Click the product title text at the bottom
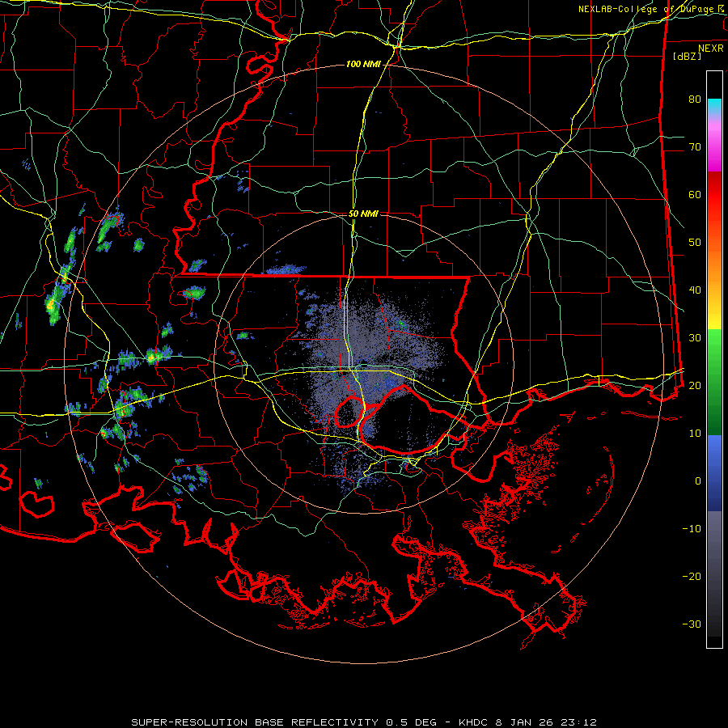This screenshot has height=728, width=728. click(x=363, y=722)
